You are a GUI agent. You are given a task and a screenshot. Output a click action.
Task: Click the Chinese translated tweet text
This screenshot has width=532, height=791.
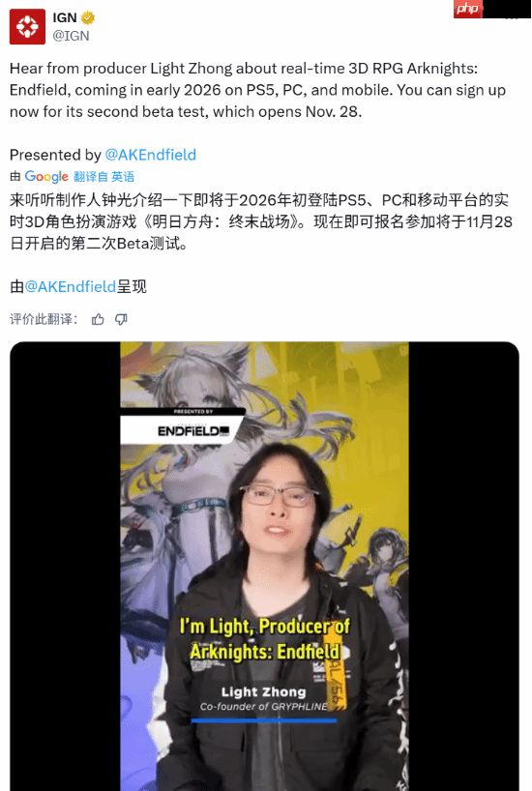point(261,222)
